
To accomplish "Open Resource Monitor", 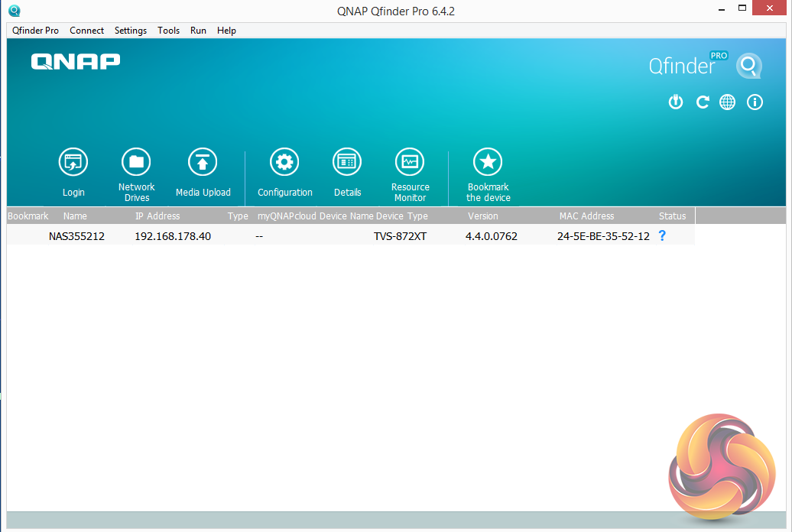I will pos(410,162).
